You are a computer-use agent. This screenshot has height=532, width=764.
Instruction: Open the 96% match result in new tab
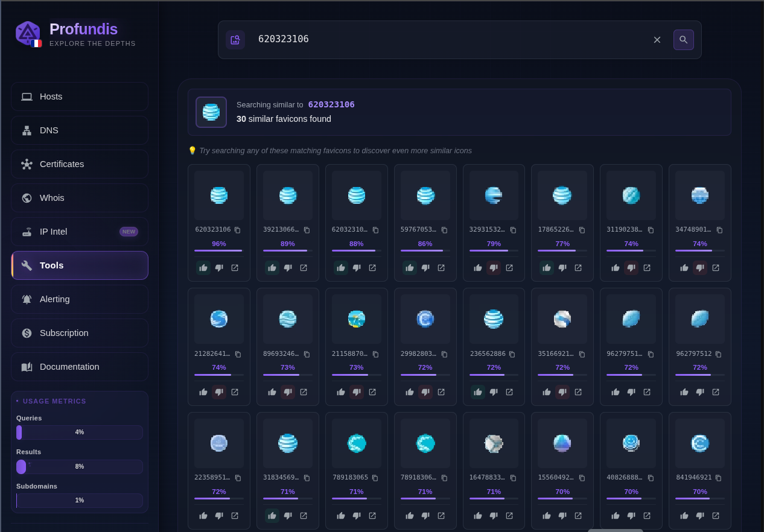tap(235, 268)
